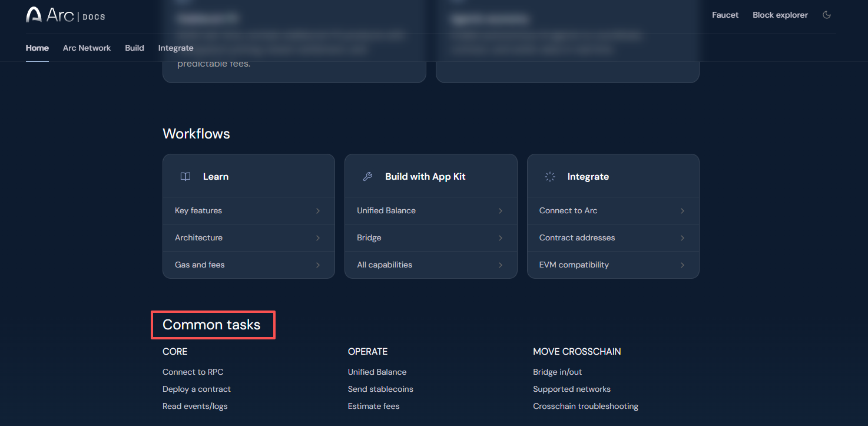Image resolution: width=868 pixels, height=426 pixels.
Task: Open the Estimate fees link
Action: [374, 406]
